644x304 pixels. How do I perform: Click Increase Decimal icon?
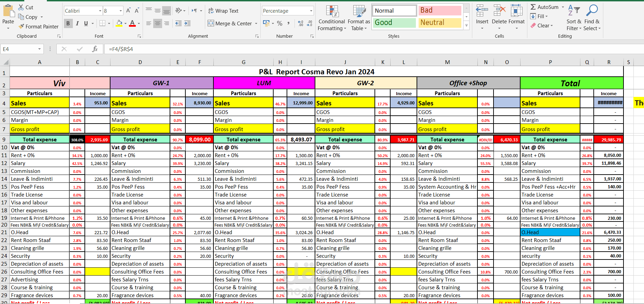[301, 23]
